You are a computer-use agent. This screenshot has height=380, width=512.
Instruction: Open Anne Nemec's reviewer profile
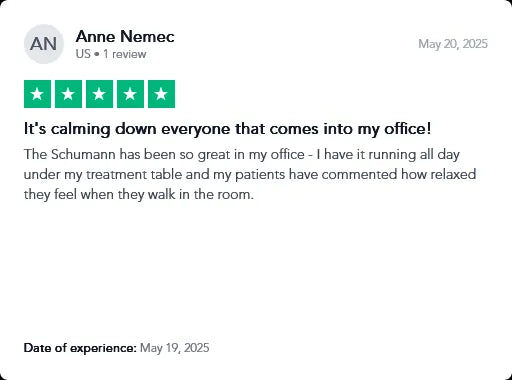point(125,36)
